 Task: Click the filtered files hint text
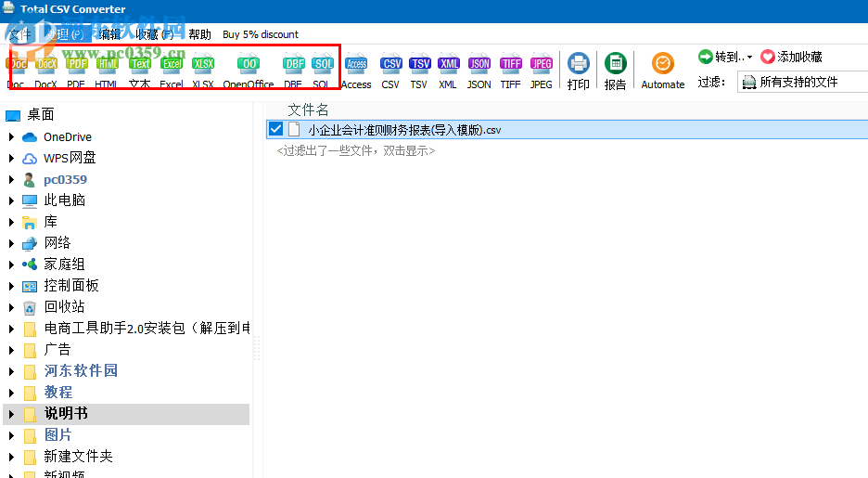pos(356,150)
